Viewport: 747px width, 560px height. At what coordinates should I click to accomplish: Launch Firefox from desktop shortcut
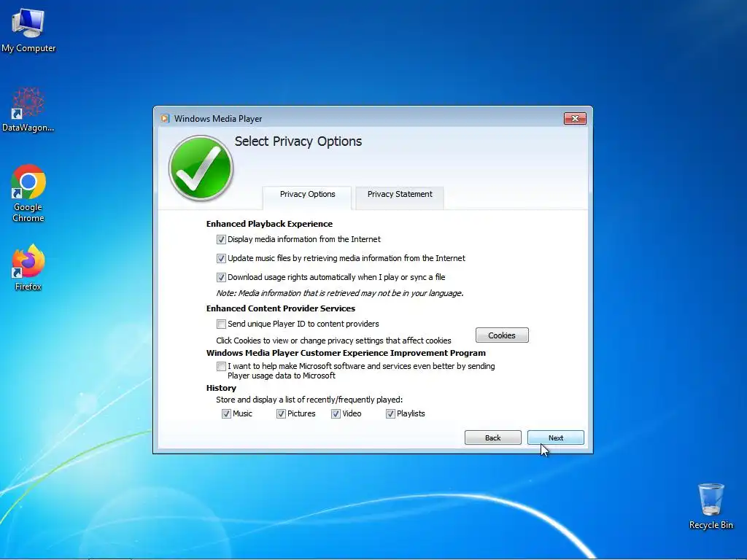click(28, 267)
